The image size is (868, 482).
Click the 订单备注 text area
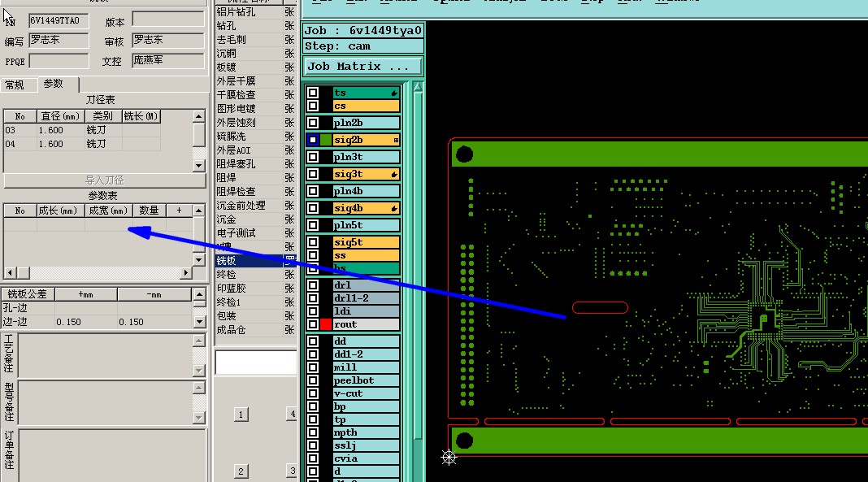(112, 455)
